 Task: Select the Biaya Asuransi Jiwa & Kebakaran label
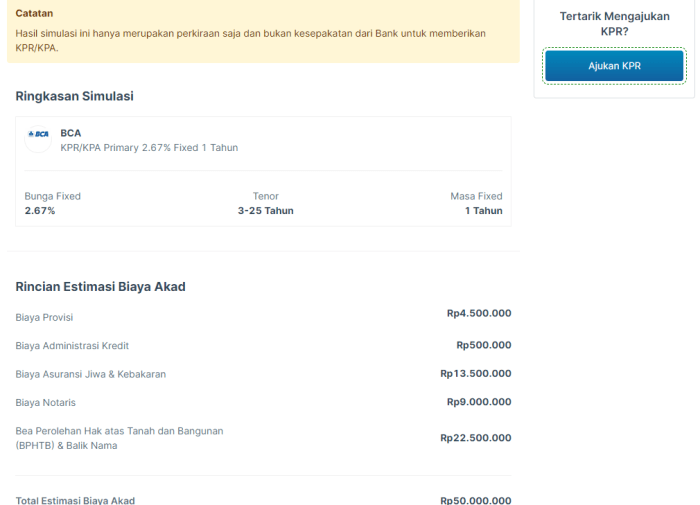tap(91, 374)
